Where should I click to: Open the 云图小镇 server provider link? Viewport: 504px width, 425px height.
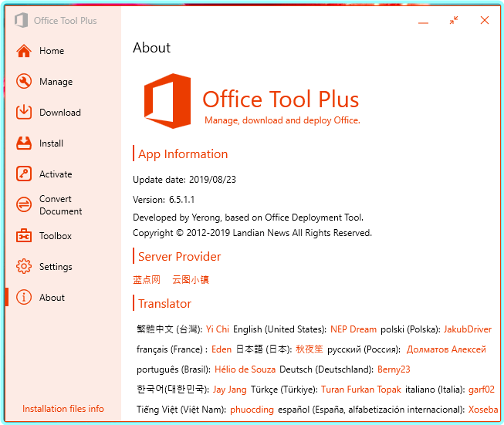pos(191,280)
